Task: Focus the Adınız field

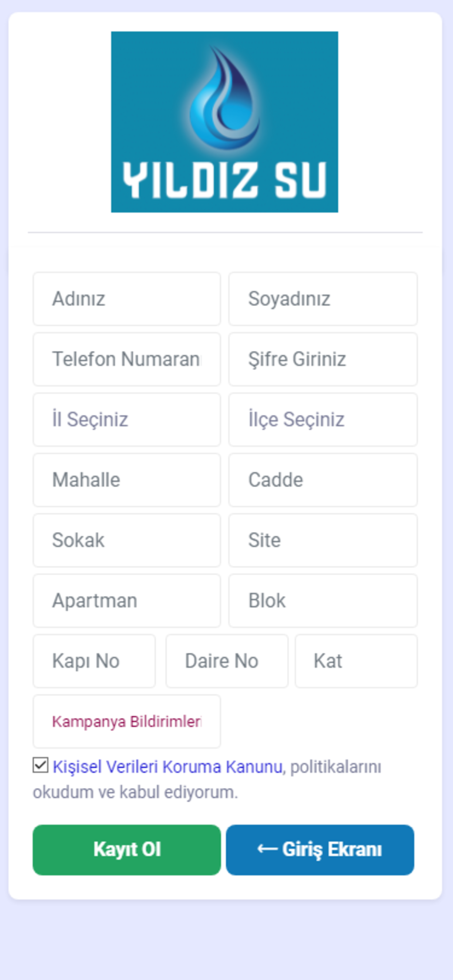Action: coord(126,299)
